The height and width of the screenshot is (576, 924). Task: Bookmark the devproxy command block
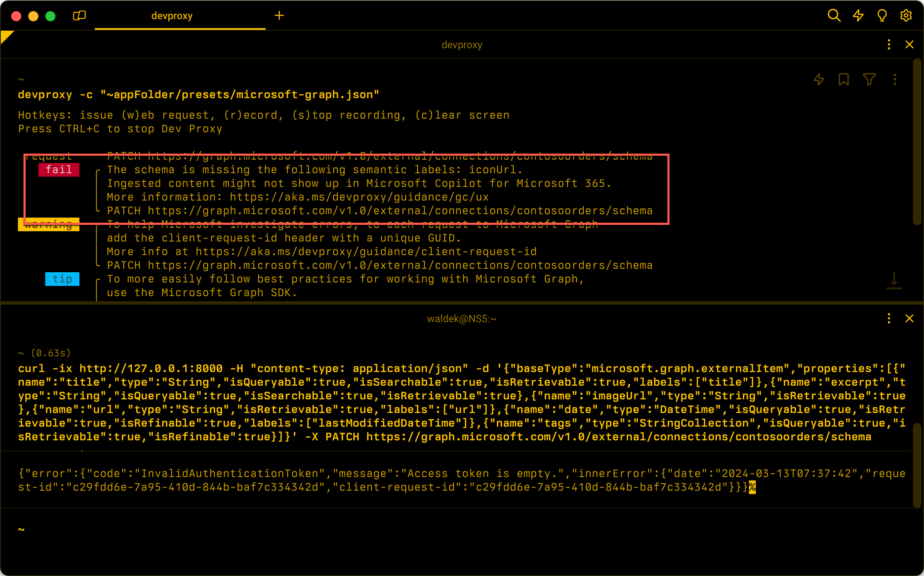[843, 79]
